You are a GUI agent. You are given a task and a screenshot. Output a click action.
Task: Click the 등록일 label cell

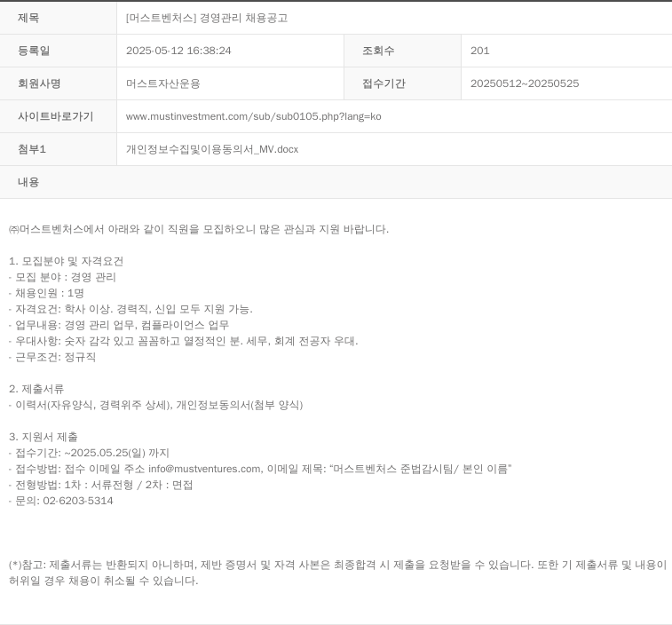click(58, 51)
